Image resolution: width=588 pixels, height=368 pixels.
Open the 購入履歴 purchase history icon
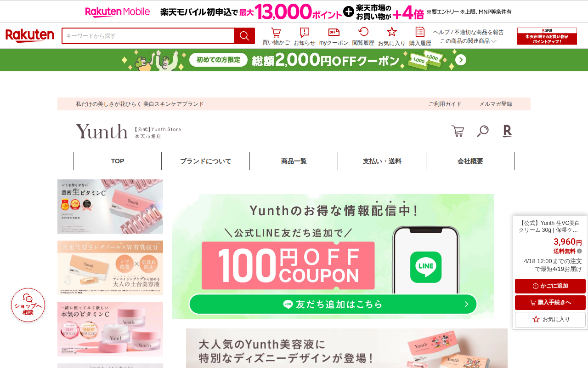420,36
